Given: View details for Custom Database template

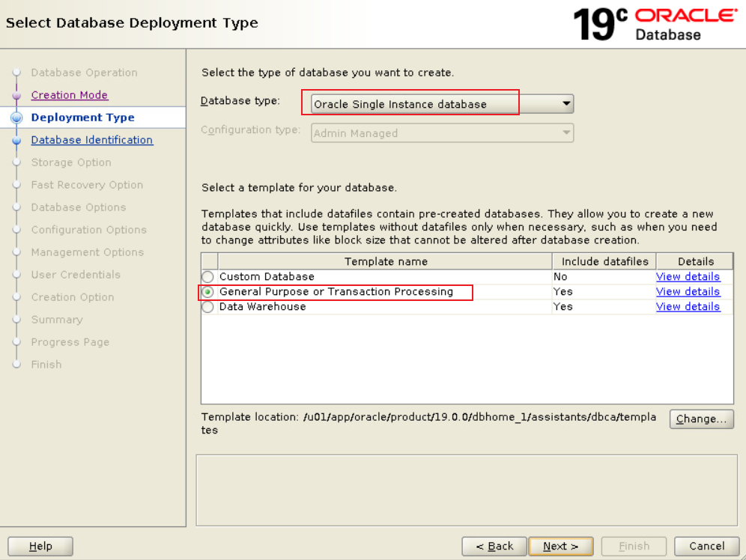Looking at the screenshot, I should [x=688, y=277].
